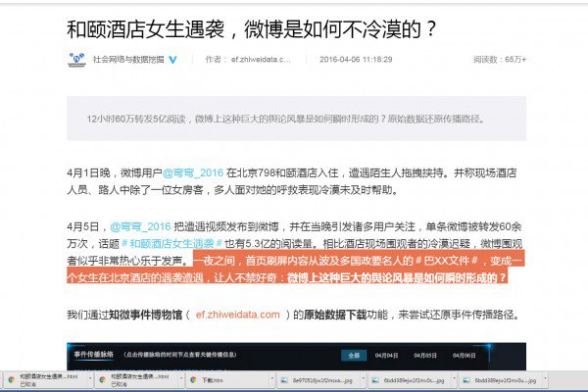Click the bold text 原始数据下载

pyautogui.click(x=335, y=315)
